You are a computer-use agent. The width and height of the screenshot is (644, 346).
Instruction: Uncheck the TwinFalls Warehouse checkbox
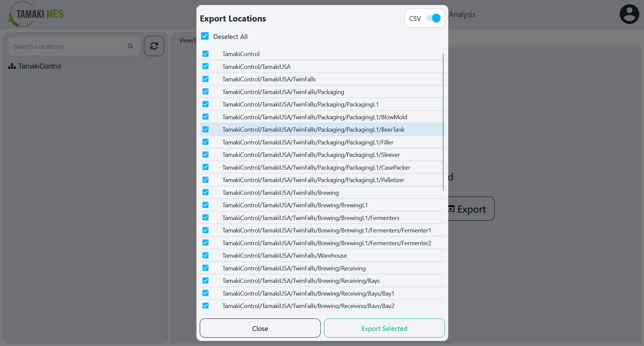(x=205, y=255)
